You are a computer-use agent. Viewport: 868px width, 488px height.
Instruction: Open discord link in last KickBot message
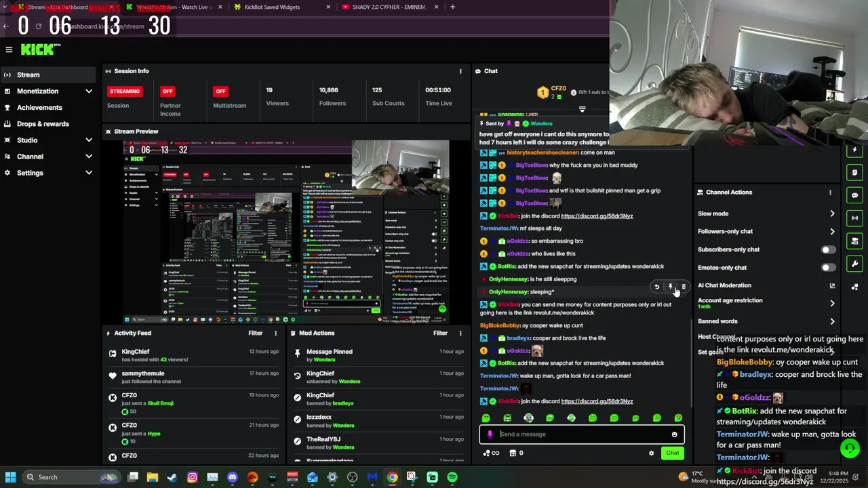[x=597, y=401]
